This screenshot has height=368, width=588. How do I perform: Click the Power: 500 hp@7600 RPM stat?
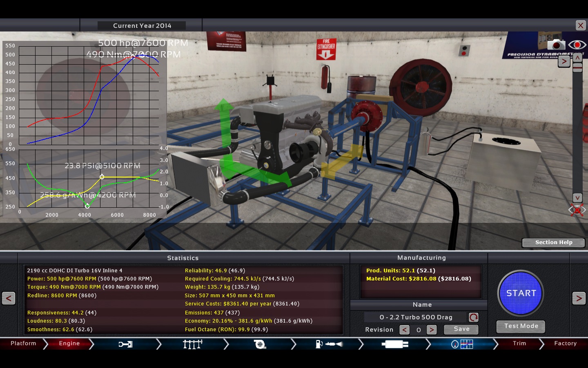tap(89, 279)
